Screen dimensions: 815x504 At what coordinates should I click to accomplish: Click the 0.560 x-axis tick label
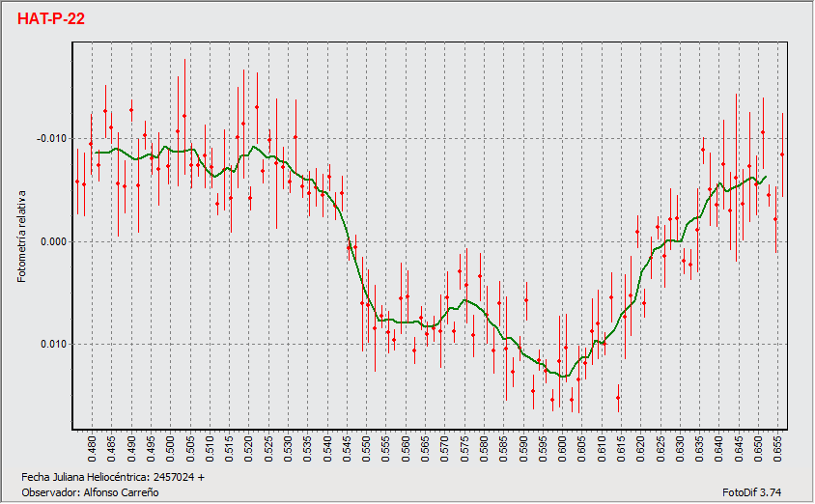point(406,449)
